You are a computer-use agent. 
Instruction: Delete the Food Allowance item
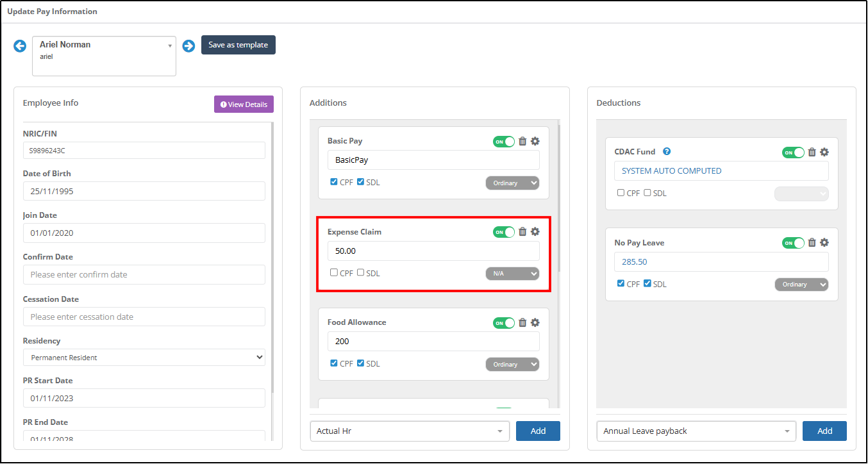tap(522, 322)
